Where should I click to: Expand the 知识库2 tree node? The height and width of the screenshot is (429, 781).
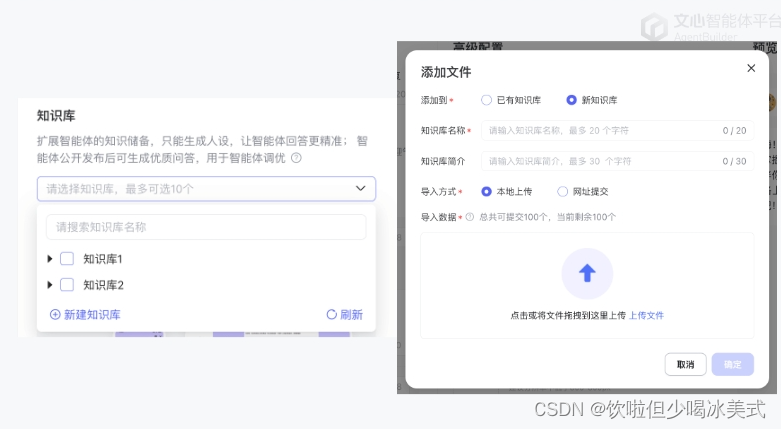pos(50,285)
